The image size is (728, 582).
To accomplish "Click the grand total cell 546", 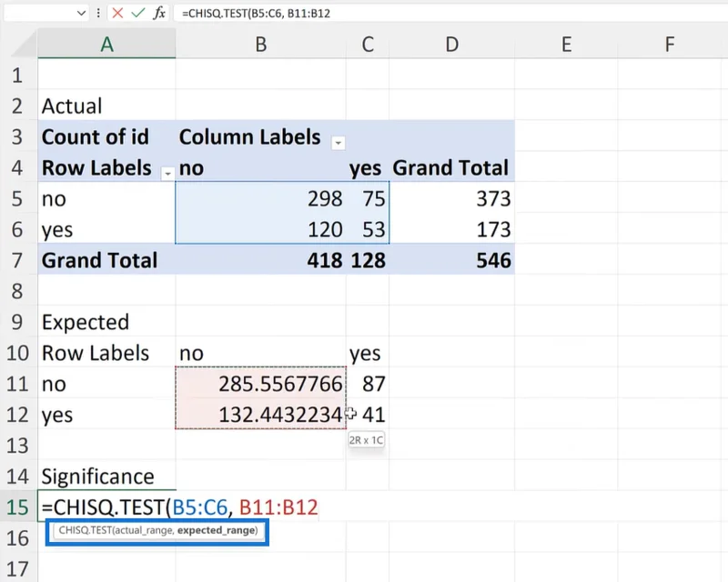I will click(451, 260).
